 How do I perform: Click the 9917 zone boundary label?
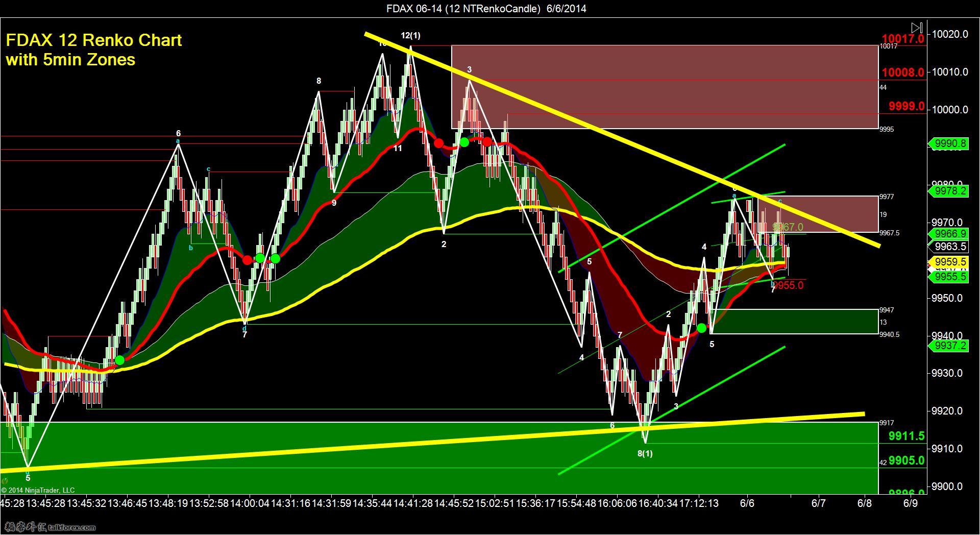coord(887,423)
